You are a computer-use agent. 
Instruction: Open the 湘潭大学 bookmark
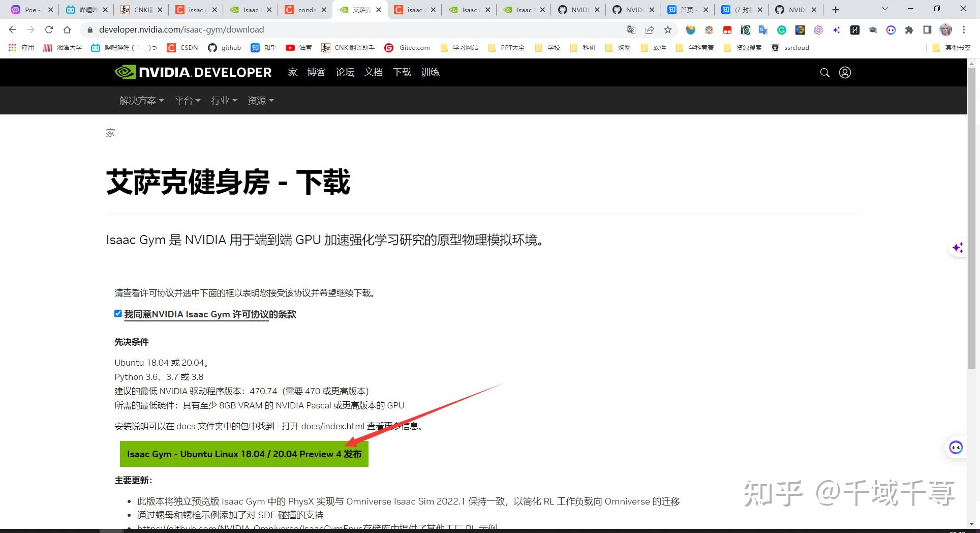point(63,48)
